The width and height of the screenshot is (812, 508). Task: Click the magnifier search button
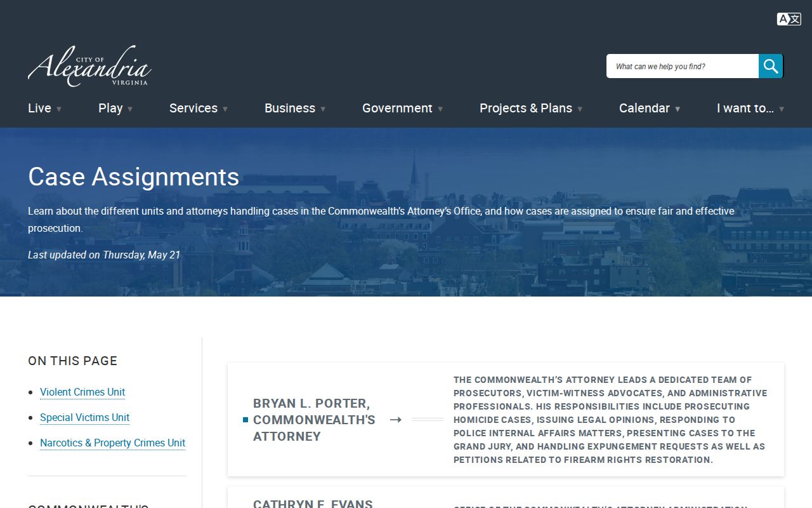click(x=771, y=66)
